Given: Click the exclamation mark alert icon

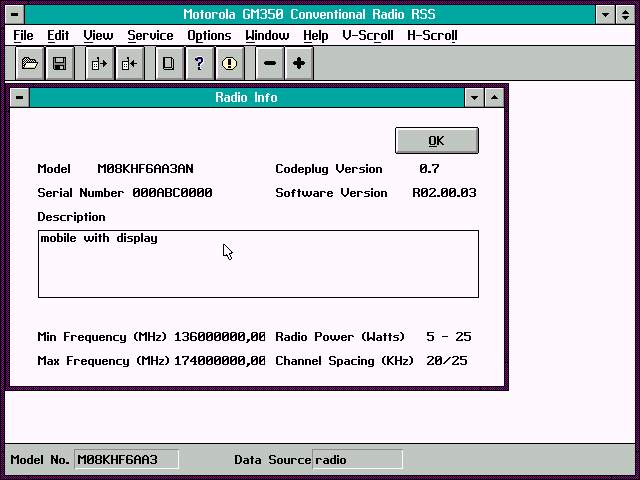Looking at the screenshot, I should (229, 63).
